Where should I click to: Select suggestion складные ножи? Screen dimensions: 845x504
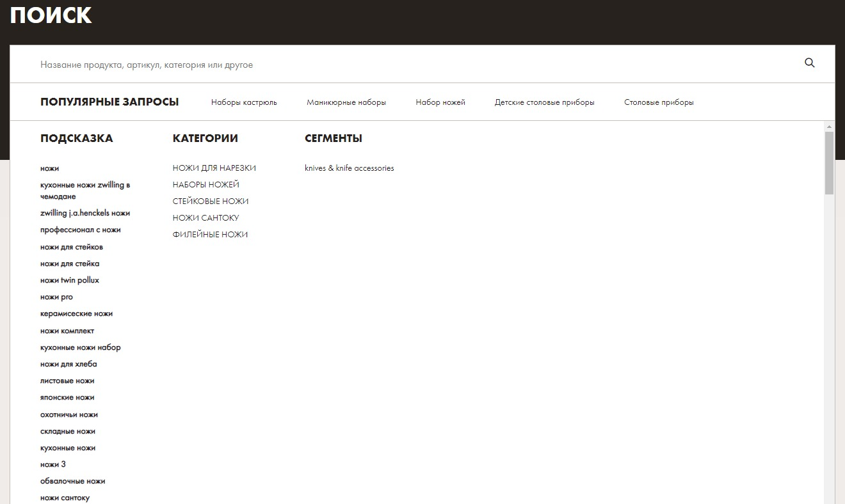pos(67,431)
